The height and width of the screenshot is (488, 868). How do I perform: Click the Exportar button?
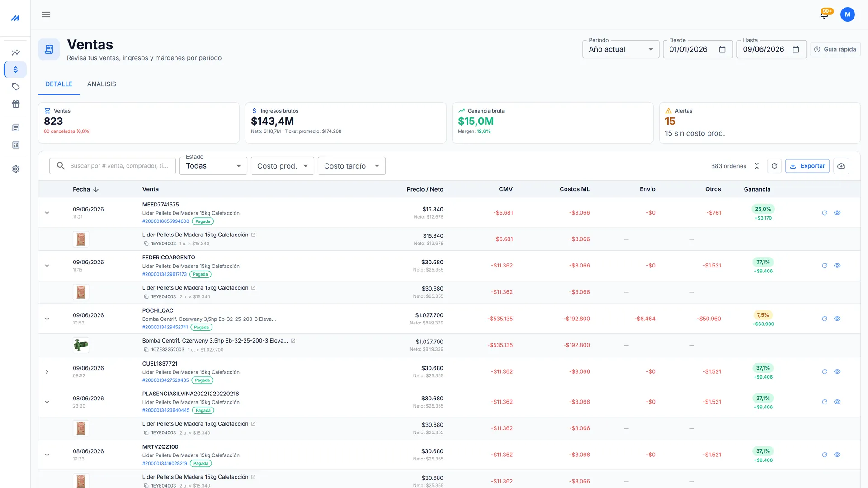click(807, 166)
